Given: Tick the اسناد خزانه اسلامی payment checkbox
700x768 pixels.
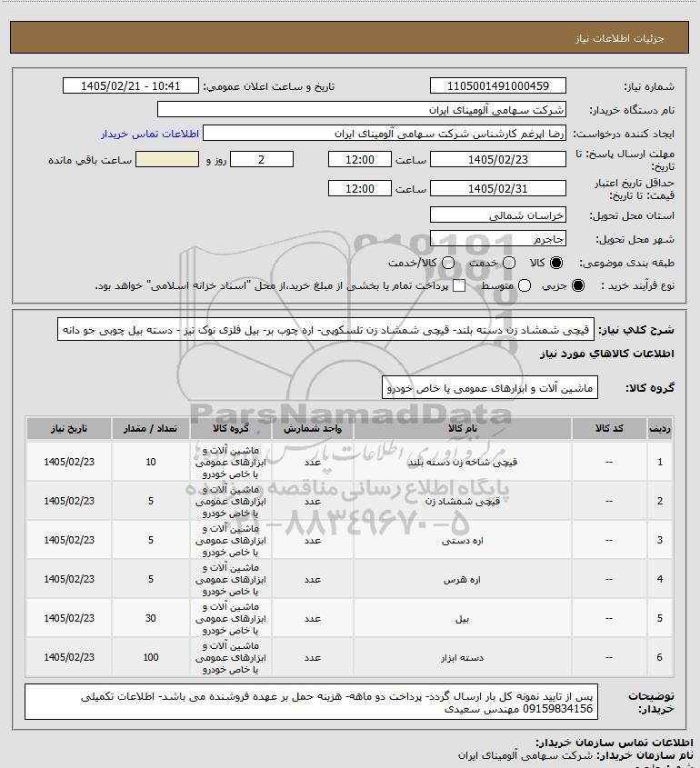Looking at the screenshot, I should tap(459, 285).
